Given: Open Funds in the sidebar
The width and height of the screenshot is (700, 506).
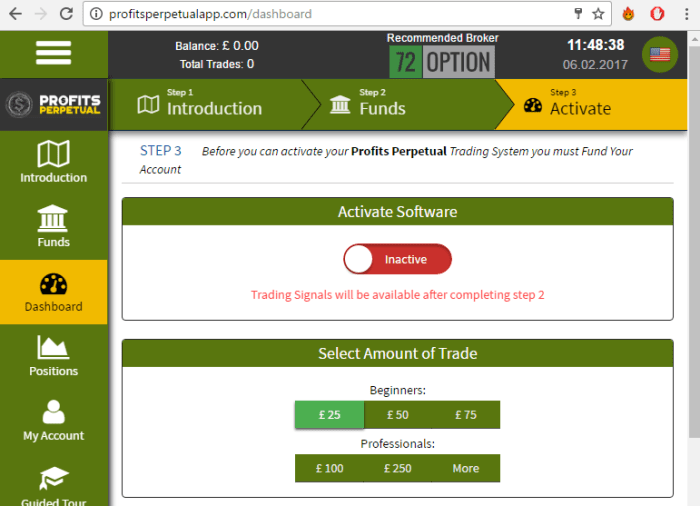Looking at the screenshot, I should tap(54, 227).
